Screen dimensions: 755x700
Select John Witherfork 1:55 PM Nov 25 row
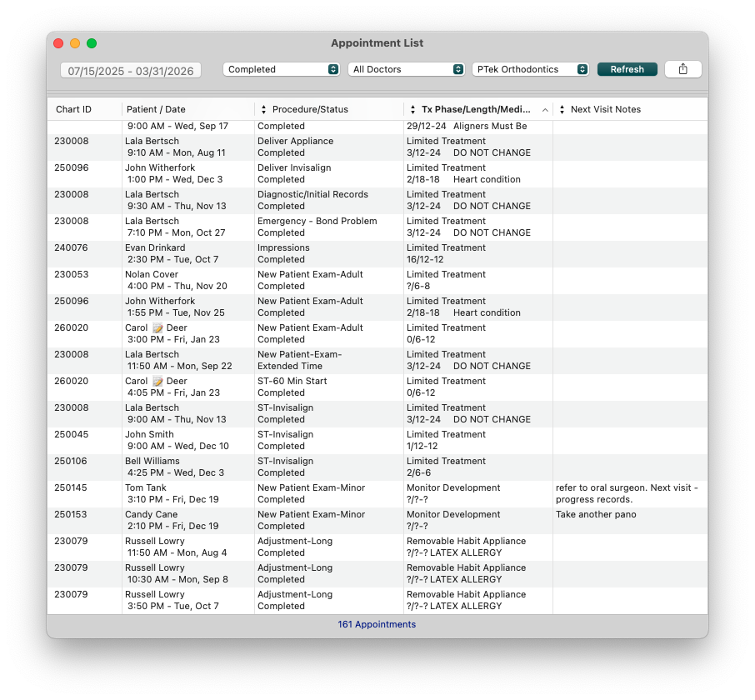(x=377, y=307)
